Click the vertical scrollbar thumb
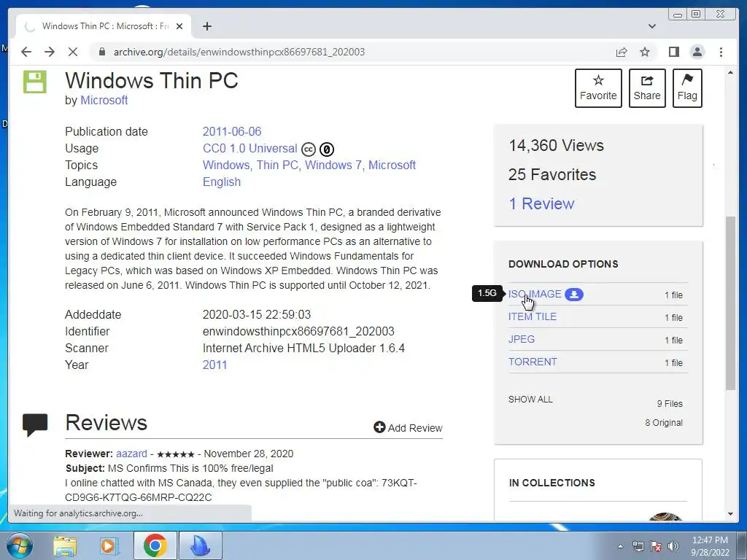Image resolution: width=747 pixels, height=560 pixels. pyautogui.click(x=730, y=303)
